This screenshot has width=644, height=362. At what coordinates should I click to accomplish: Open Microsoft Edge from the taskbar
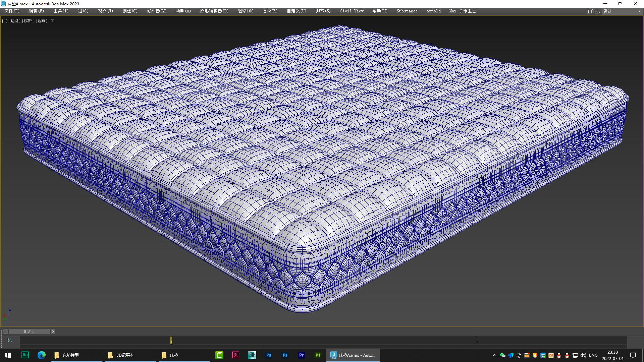pos(41,355)
